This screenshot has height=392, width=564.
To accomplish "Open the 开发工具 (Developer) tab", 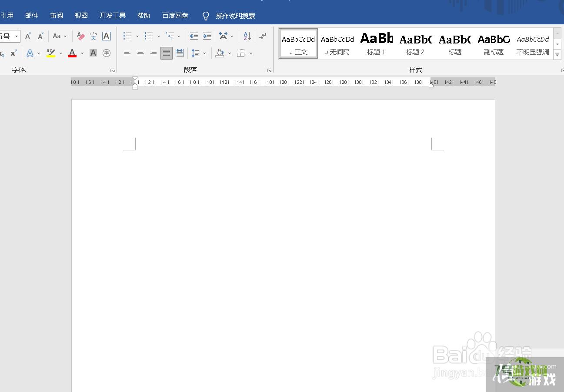I will pyautogui.click(x=113, y=16).
